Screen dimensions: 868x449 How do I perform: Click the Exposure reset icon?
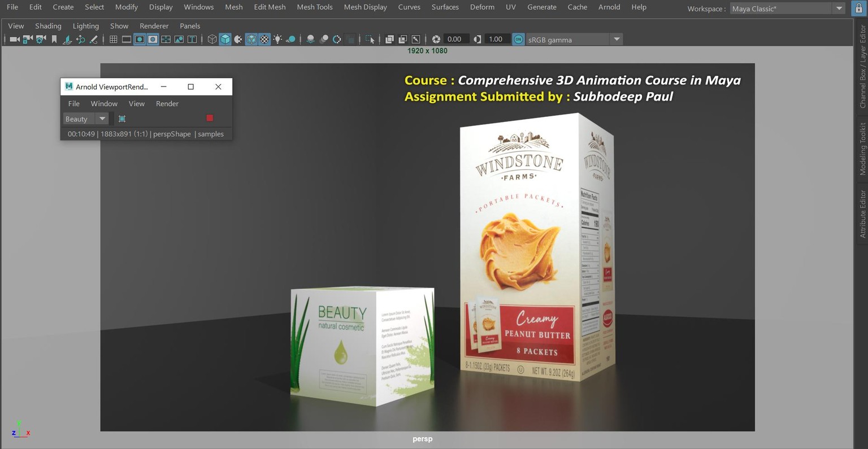(436, 40)
